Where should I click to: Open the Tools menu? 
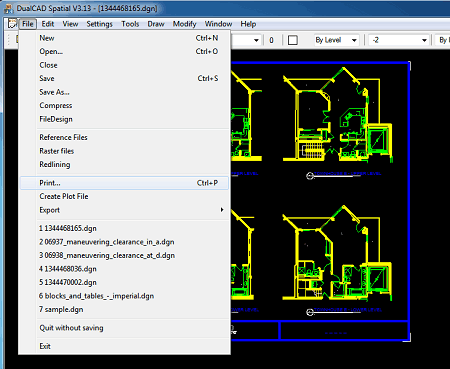[130, 24]
